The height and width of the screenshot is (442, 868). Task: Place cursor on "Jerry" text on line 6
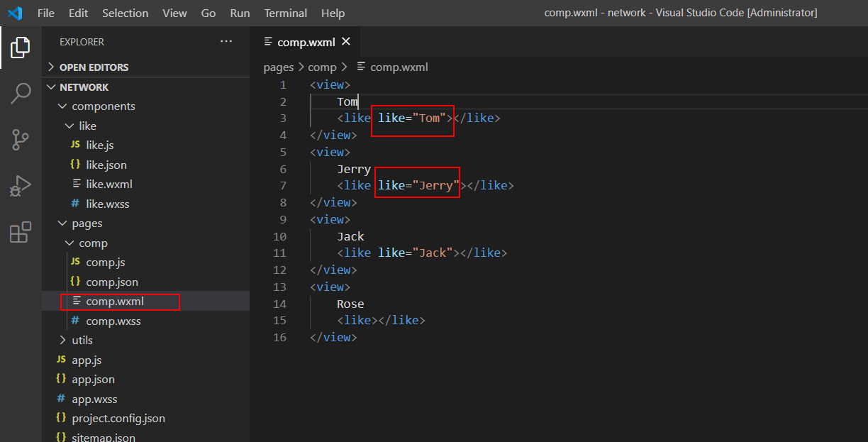(354, 169)
